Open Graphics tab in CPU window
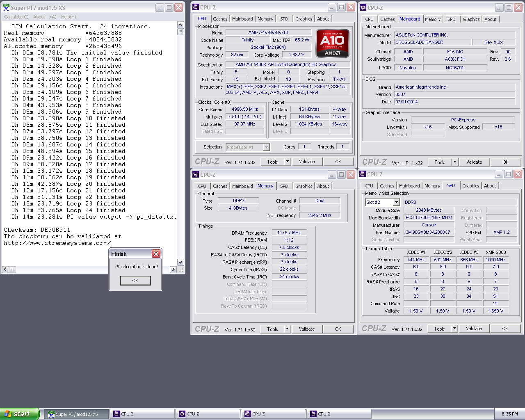The image size is (525, 420). [304, 19]
